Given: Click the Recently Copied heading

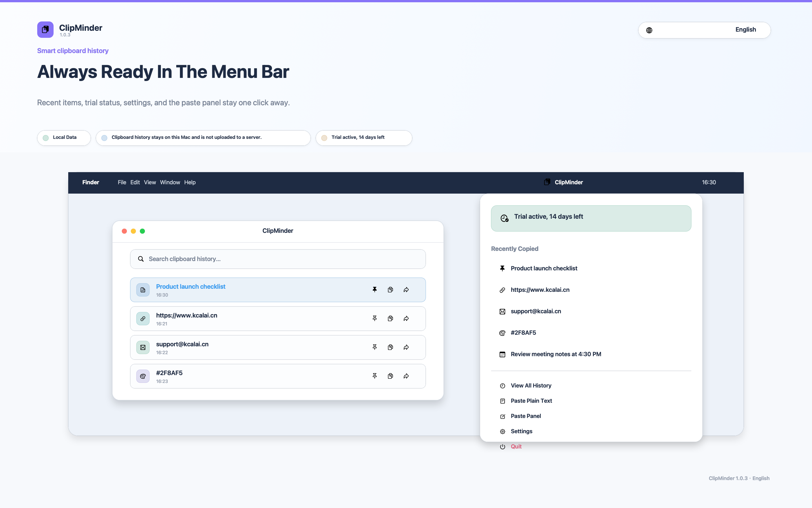Looking at the screenshot, I should (x=514, y=249).
